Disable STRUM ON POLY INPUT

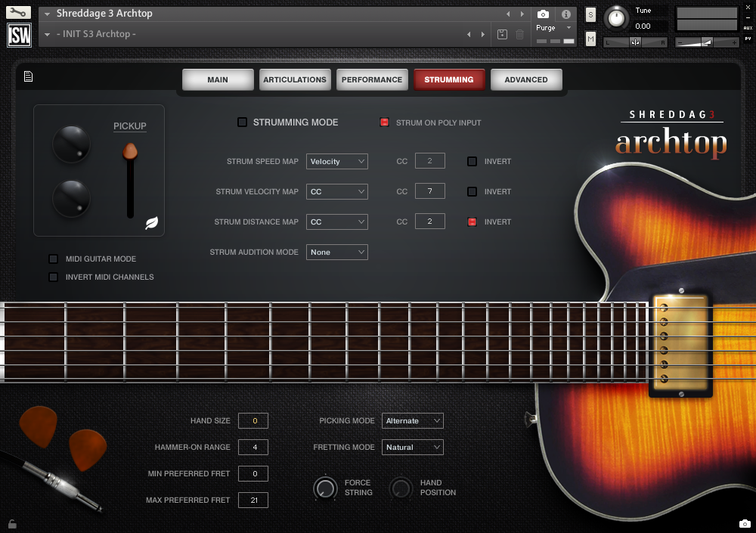[x=385, y=122]
